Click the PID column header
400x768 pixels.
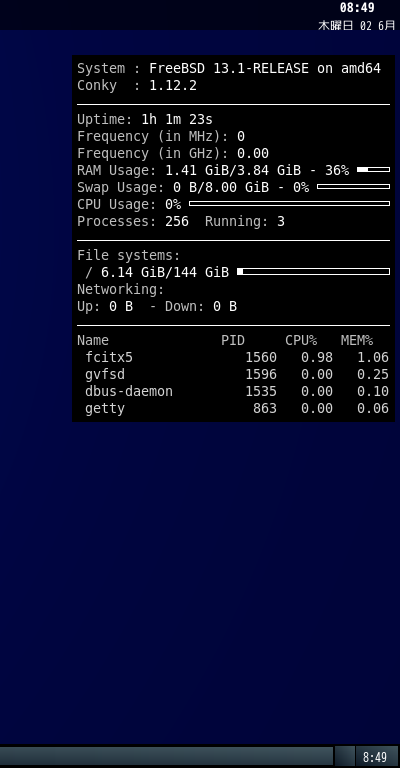[233, 340]
